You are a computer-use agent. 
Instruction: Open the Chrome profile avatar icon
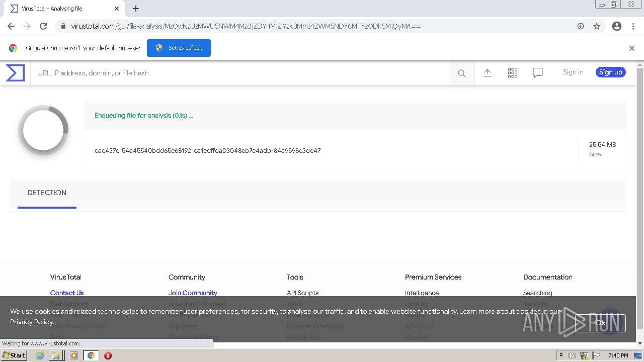(x=617, y=26)
